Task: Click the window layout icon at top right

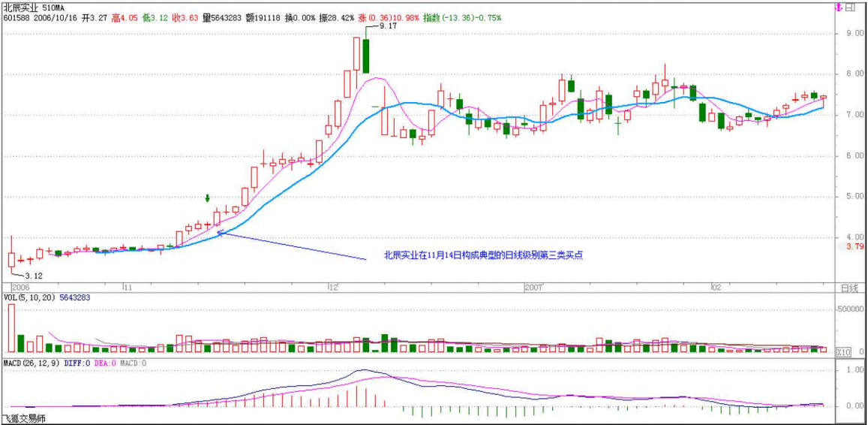Action: tap(851, 8)
